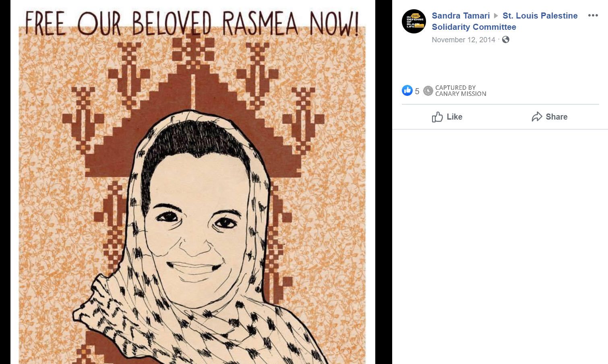Click the blue thumbs-up reaction icon
Screen dimensions: 608x364
pos(407,91)
